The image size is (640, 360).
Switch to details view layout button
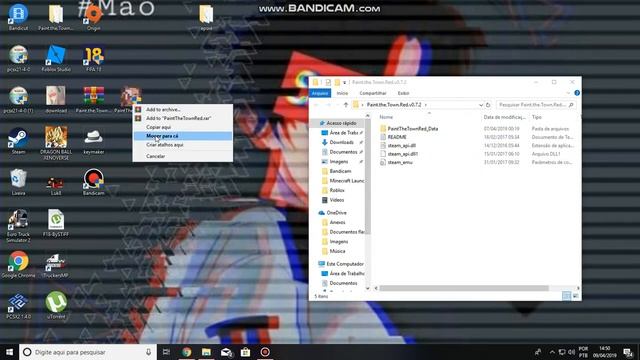pos(567,296)
